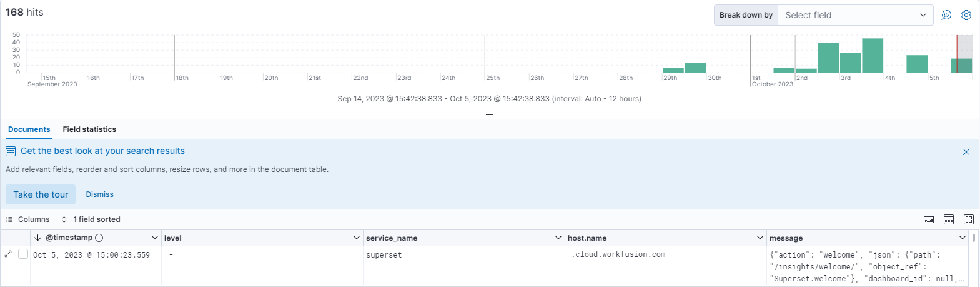Viewport: 980px width, 287px height.
Task: Open the host.name column header menu
Action: pyautogui.click(x=760, y=238)
